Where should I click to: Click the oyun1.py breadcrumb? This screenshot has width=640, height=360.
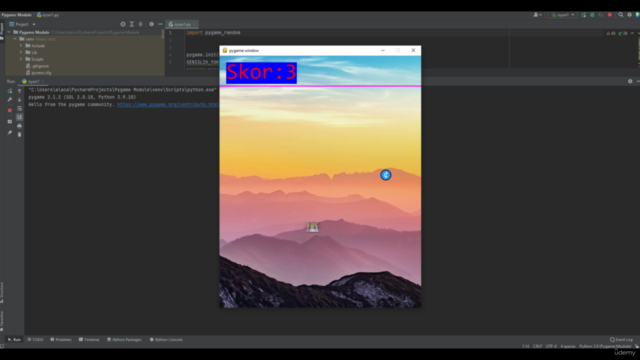[48, 15]
